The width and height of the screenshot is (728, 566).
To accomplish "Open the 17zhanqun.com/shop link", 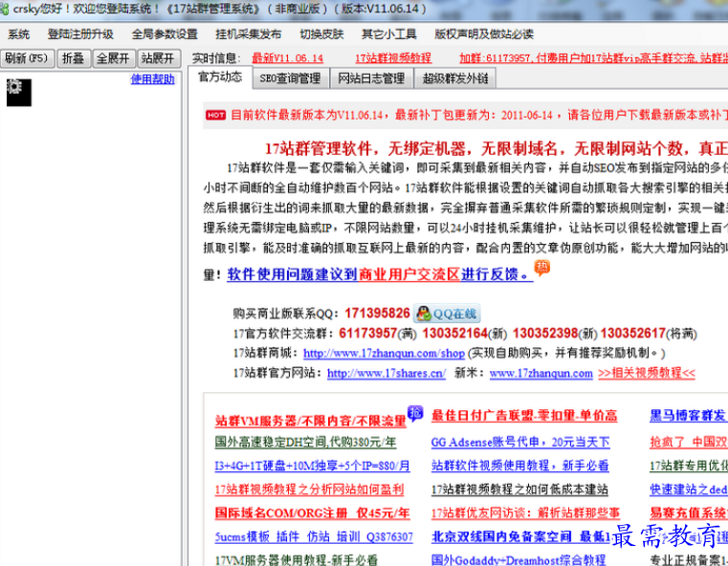I will 384,354.
